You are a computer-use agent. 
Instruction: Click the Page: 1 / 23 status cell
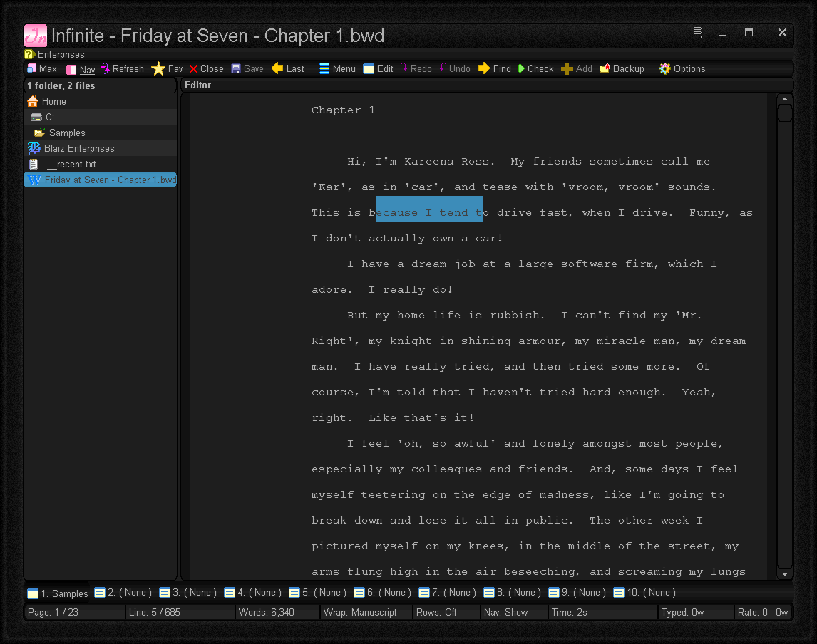click(x=73, y=612)
